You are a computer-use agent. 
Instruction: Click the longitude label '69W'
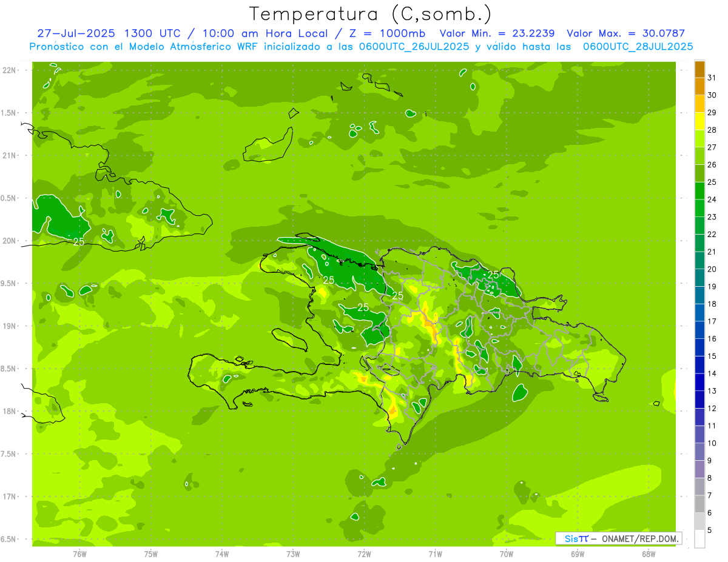pos(578,554)
